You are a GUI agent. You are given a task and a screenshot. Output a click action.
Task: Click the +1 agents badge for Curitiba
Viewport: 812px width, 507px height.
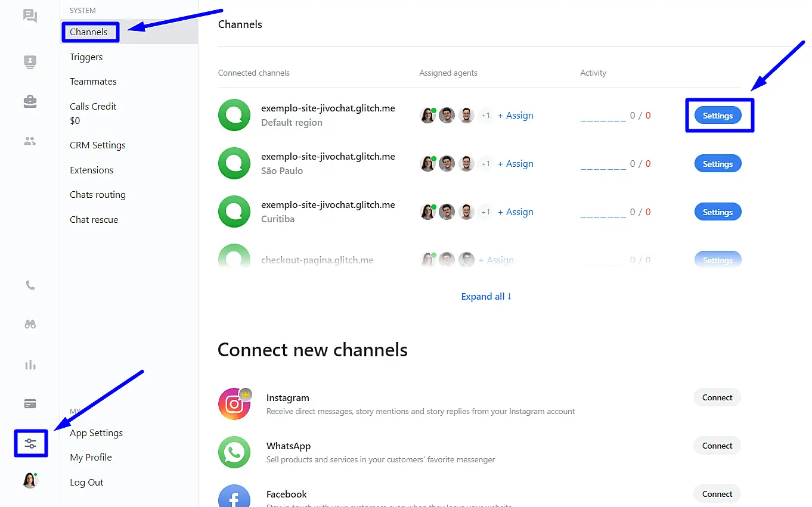(486, 212)
